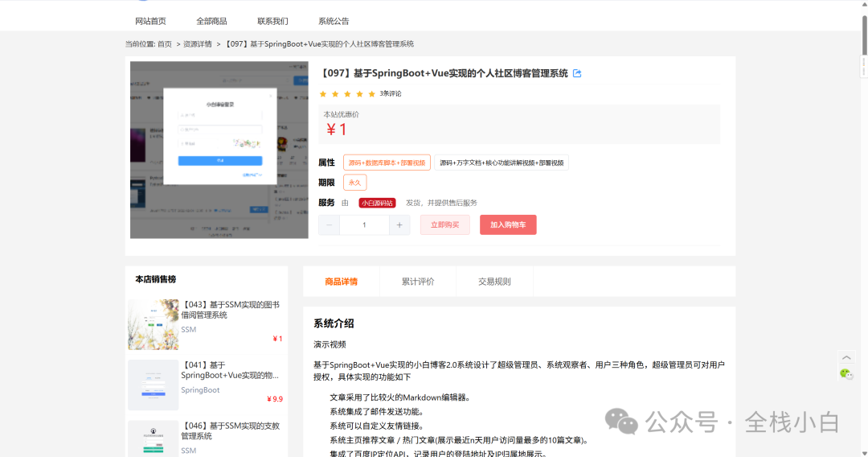Select the 永久 period option
The image size is (868, 457).
pos(355,183)
